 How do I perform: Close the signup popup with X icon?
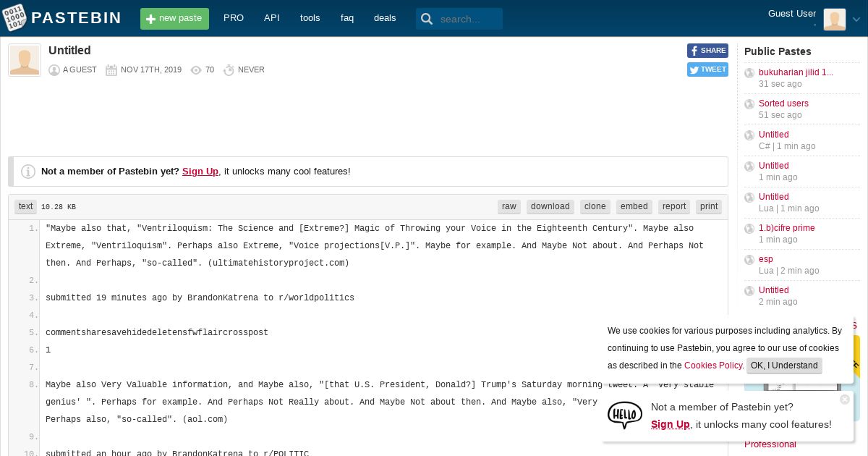(845, 400)
